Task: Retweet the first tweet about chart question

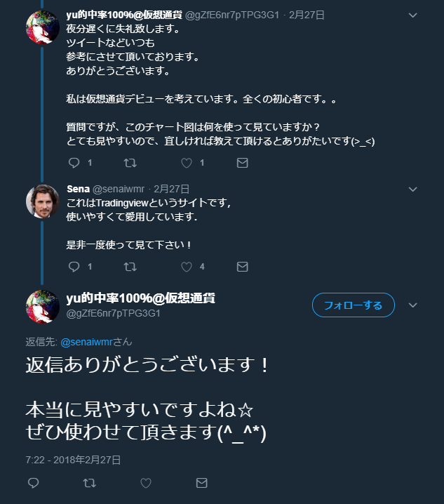Action: coord(130,163)
